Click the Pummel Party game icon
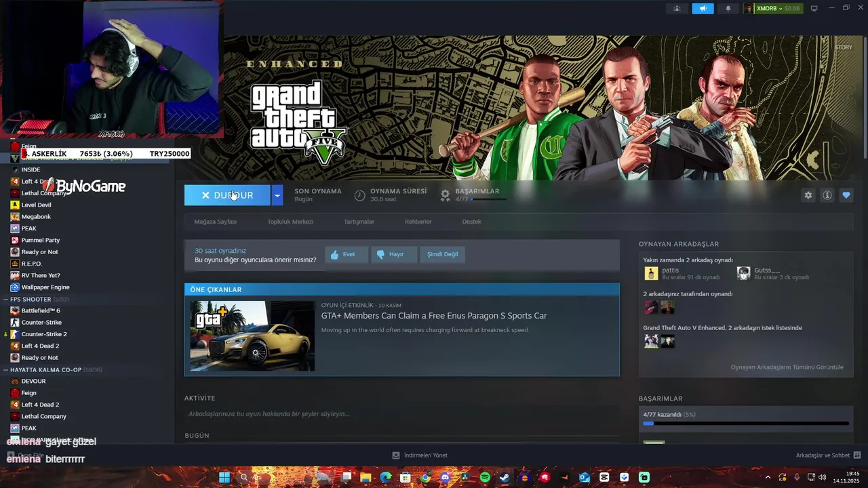This screenshot has height=488, width=868. pos(15,240)
